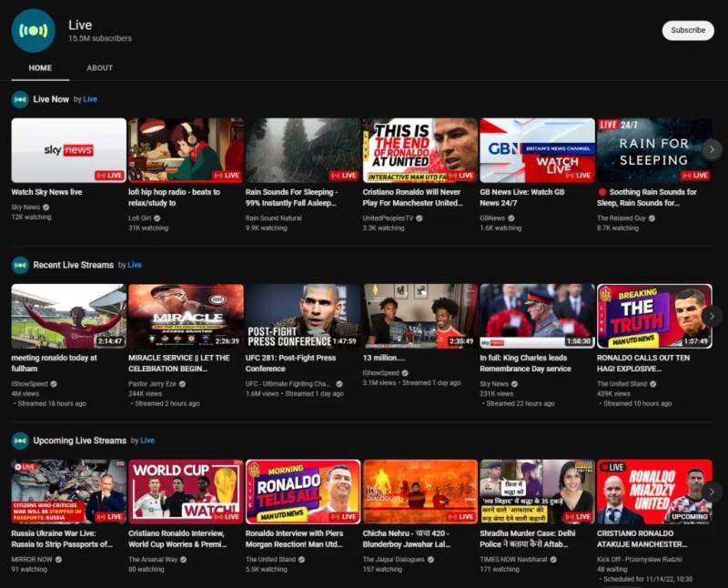The height and width of the screenshot is (588, 728).
Task: Open UFC Post-Fight Press Conference thumbnail
Action: click(x=303, y=316)
